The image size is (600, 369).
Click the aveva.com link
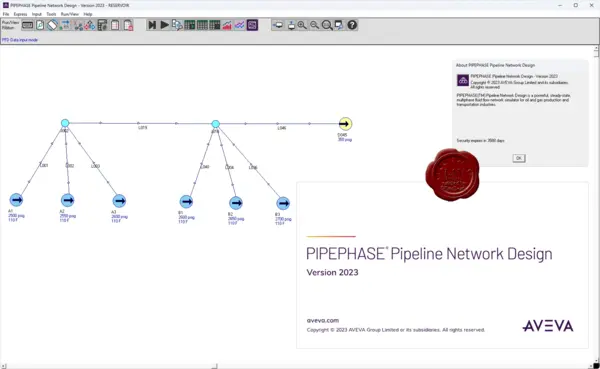click(x=323, y=320)
